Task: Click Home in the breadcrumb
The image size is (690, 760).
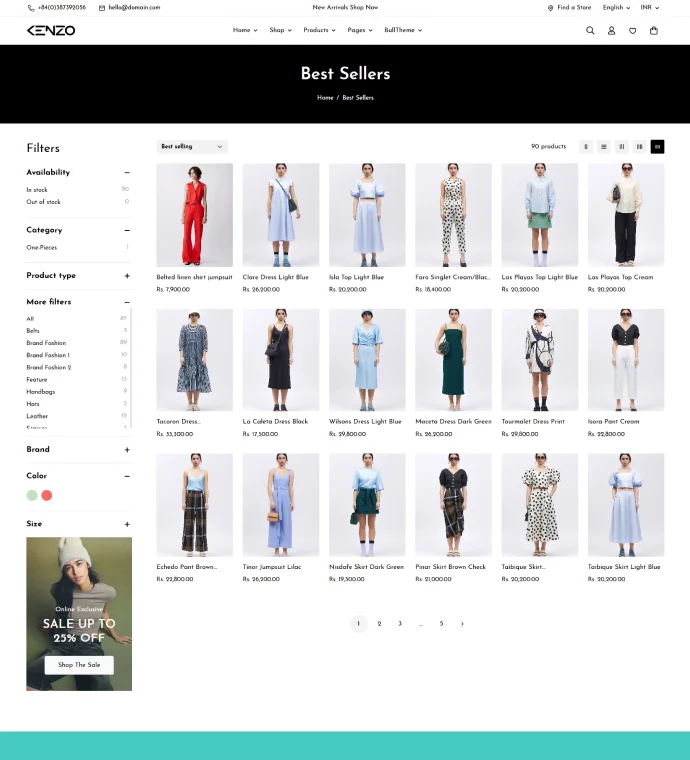Action: click(325, 97)
